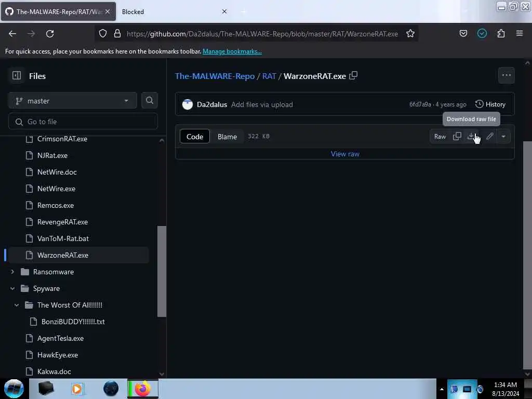Switch to Blame view

(227, 137)
